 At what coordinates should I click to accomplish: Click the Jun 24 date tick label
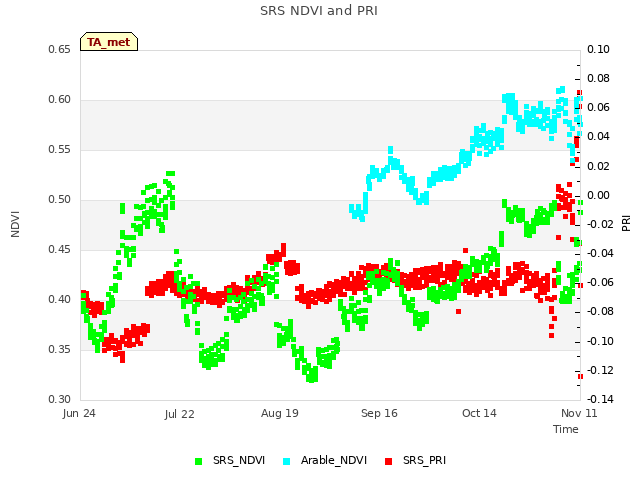[79, 413]
